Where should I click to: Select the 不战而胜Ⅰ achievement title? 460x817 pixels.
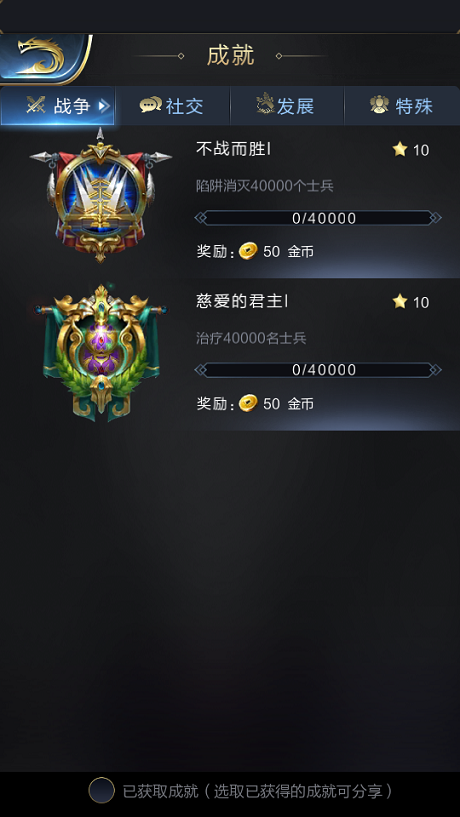point(233,150)
